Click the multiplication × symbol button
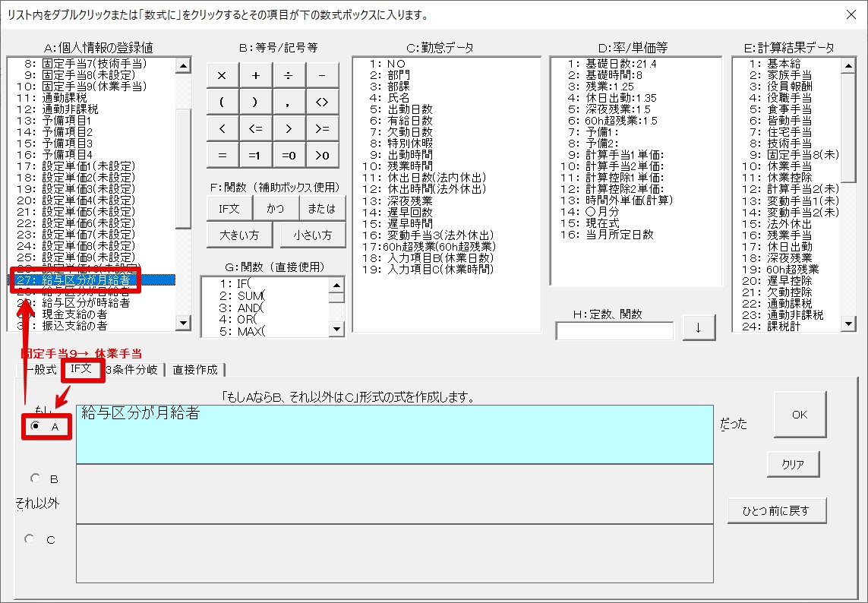 [x=223, y=76]
